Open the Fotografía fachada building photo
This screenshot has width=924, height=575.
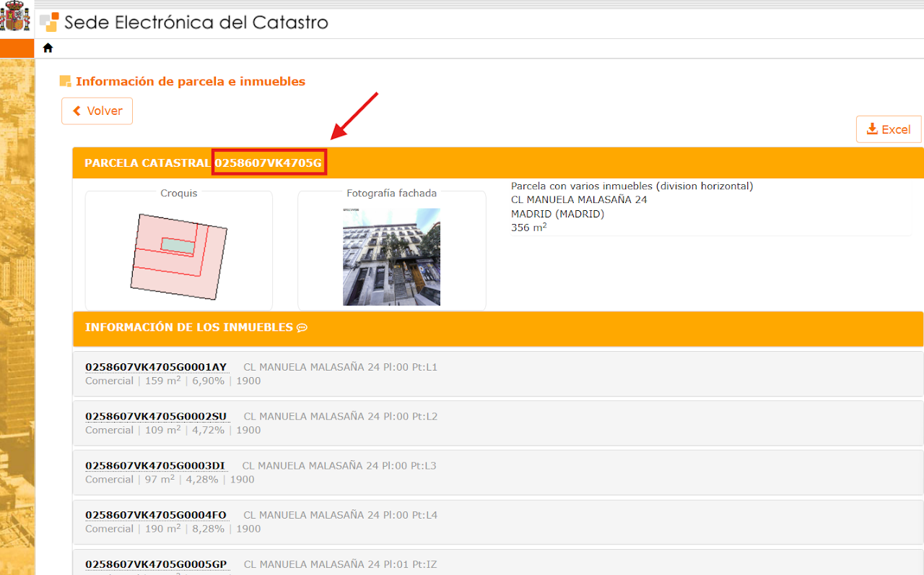tap(391, 256)
